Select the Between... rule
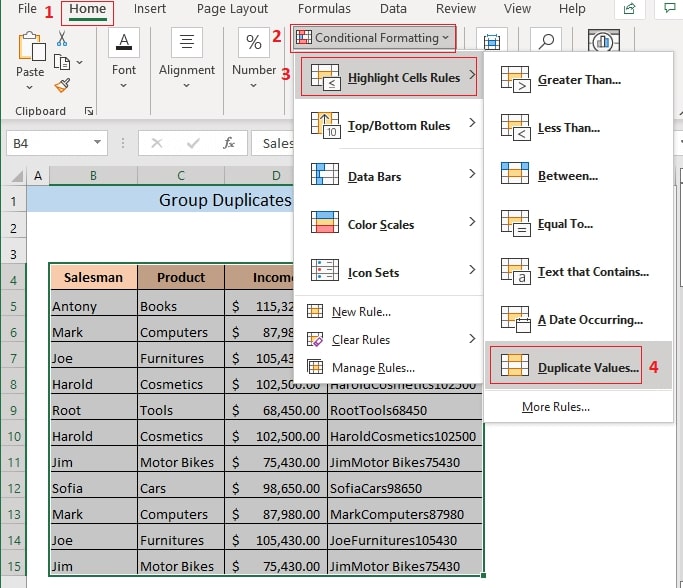Viewport: 683px width, 588px height. coord(578,176)
